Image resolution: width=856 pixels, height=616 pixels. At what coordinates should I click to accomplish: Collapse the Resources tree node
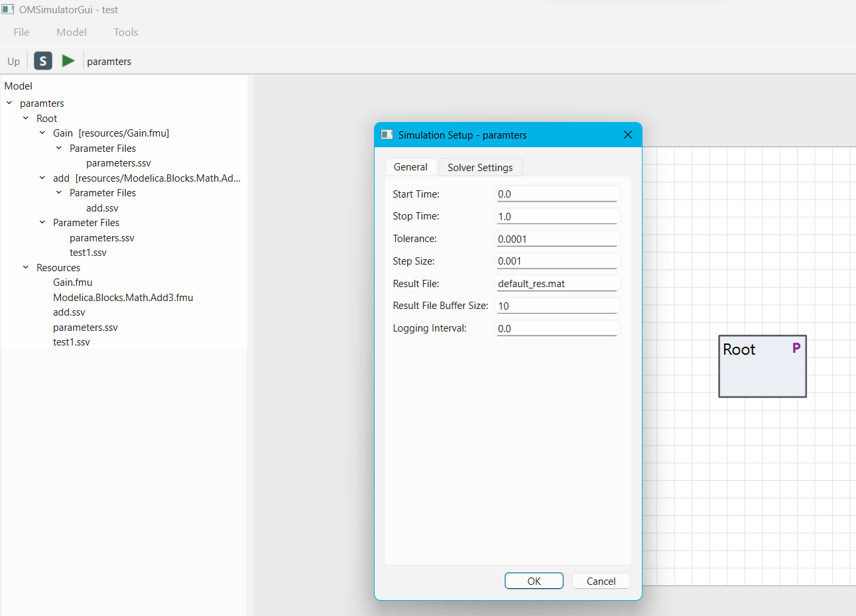point(26,267)
